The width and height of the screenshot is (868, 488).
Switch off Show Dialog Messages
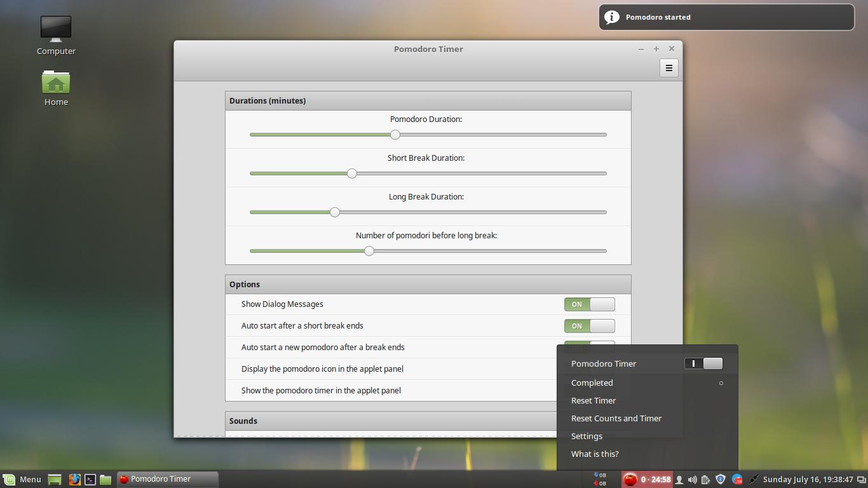(589, 304)
